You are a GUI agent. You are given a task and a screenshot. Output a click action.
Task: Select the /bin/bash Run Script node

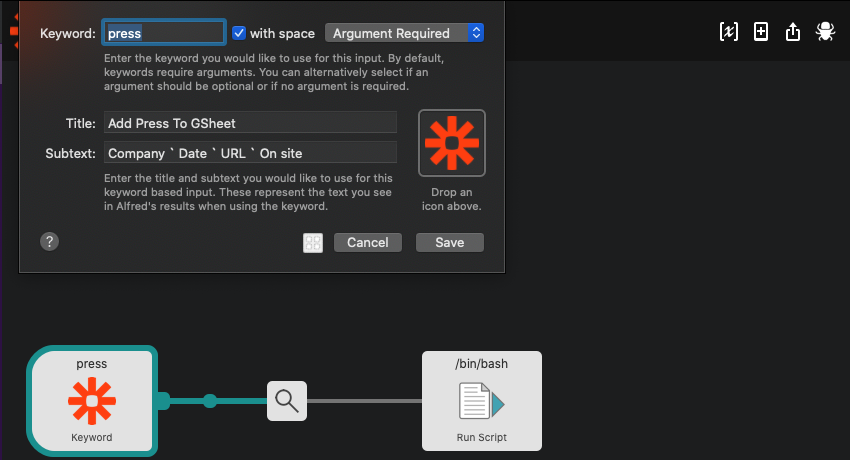[481, 400]
